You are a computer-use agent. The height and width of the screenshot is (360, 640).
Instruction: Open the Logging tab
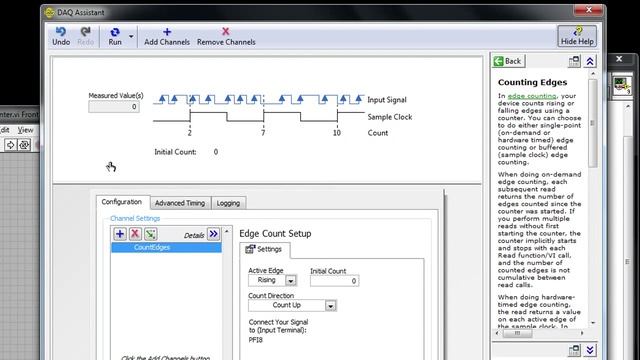tap(228, 203)
